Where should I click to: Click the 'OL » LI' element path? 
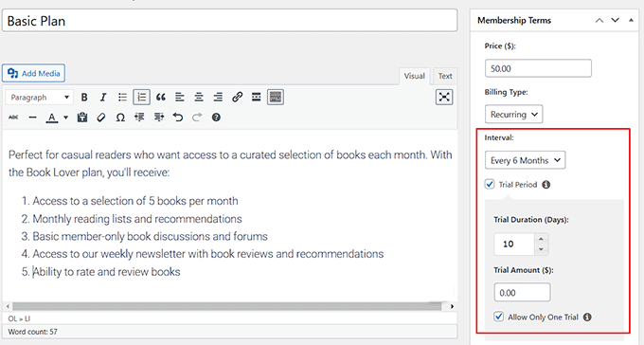point(19,318)
